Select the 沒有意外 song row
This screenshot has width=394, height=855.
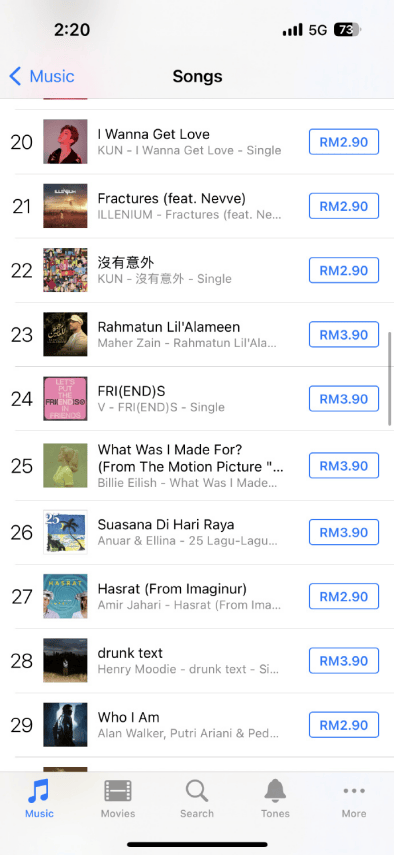[197, 270]
